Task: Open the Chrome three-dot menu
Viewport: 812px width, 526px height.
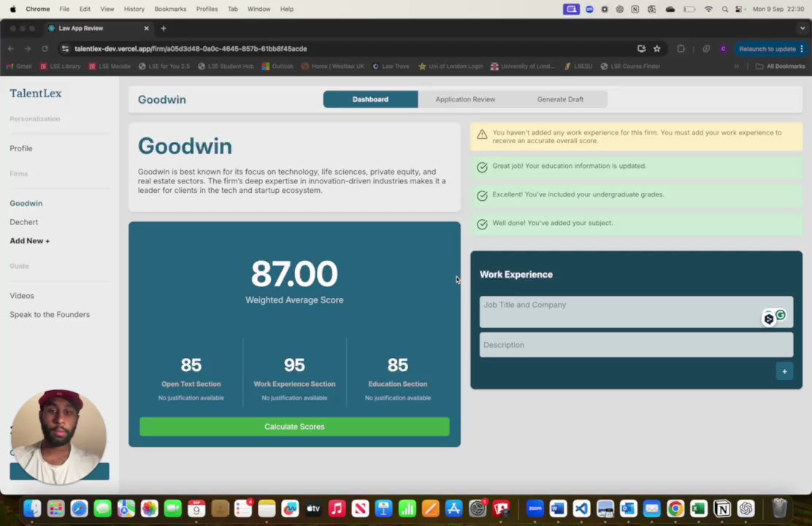Action: (x=803, y=49)
